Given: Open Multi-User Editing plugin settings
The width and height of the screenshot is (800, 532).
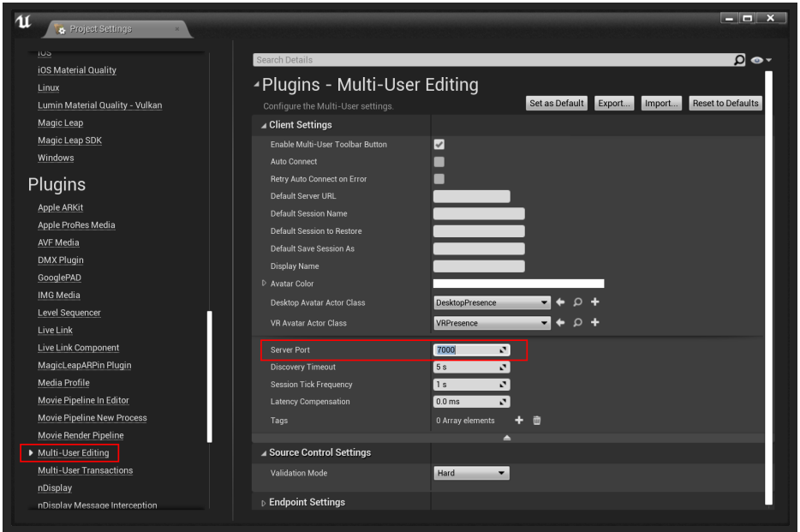Looking at the screenshot, I should tap(74, 453).
